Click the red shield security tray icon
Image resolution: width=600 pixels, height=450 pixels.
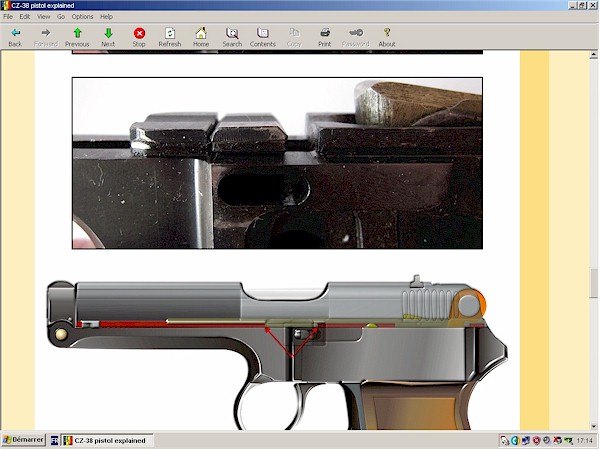(536, 440)
